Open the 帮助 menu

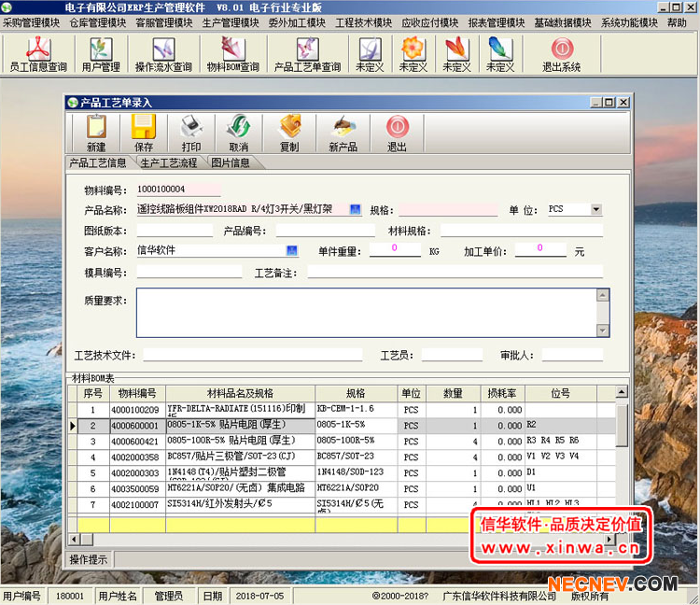[677, 22]
